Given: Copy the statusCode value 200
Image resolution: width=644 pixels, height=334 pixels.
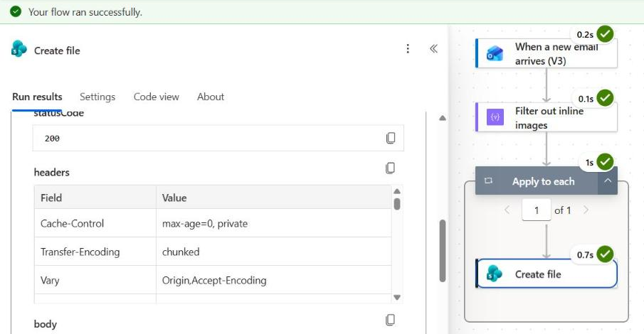Looking at the screenshot, I should click(x=391, y=138).
